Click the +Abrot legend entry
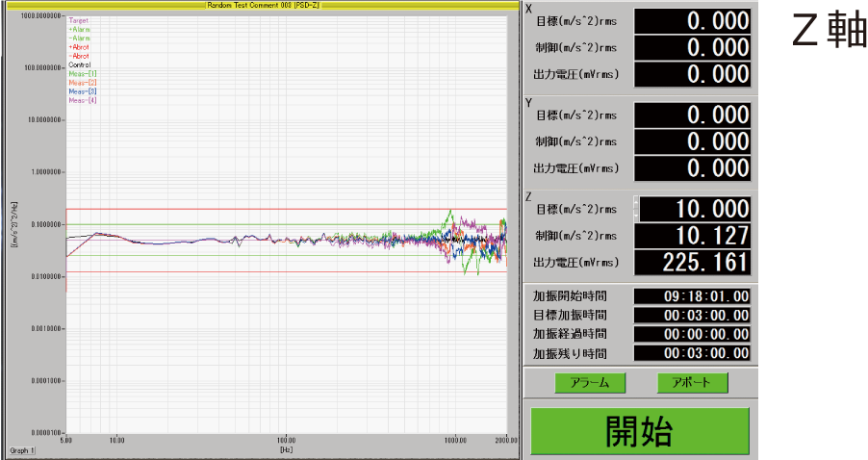Screen dimensions: 868x460 (x=79, y=47)
